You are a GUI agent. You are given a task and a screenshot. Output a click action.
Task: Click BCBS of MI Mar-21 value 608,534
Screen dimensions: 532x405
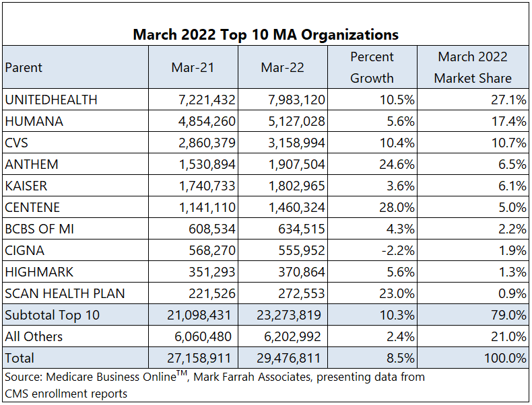[212, 229]
